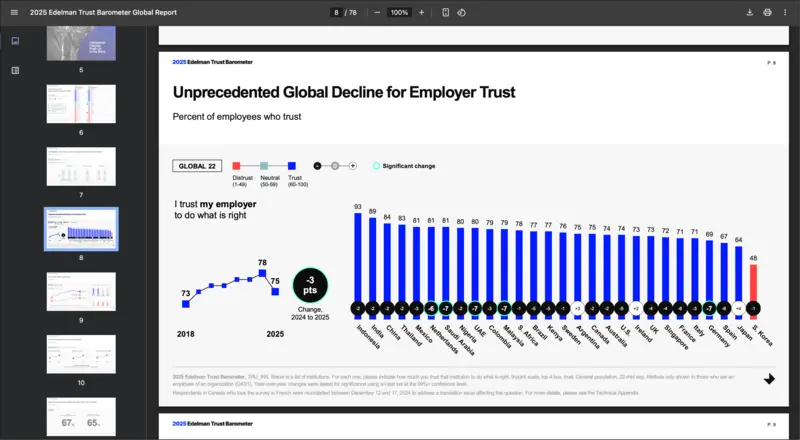Click the Indonesia bar valued 93
The image size is (800, 440).
tap(358, 265)
